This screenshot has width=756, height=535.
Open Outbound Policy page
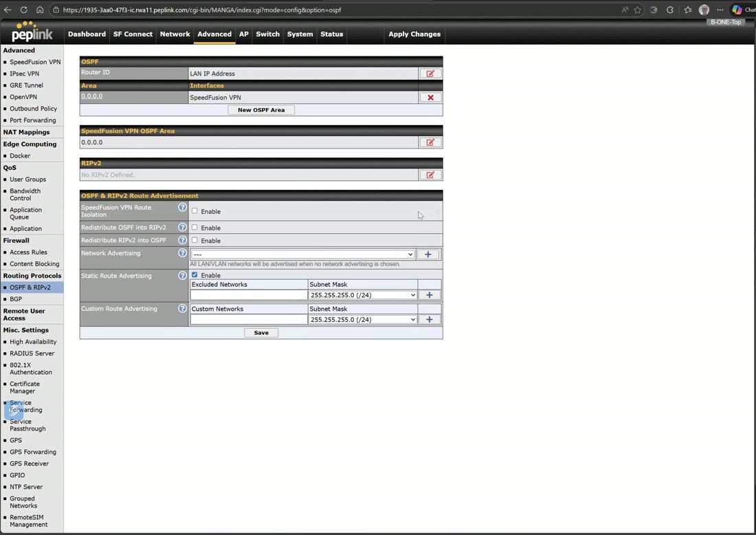[33, 109]
